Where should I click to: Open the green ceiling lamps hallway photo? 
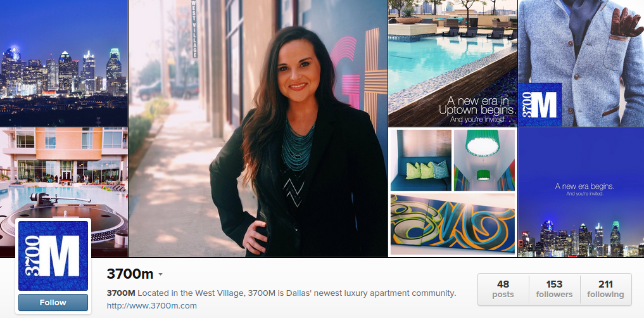coord(484,160)
